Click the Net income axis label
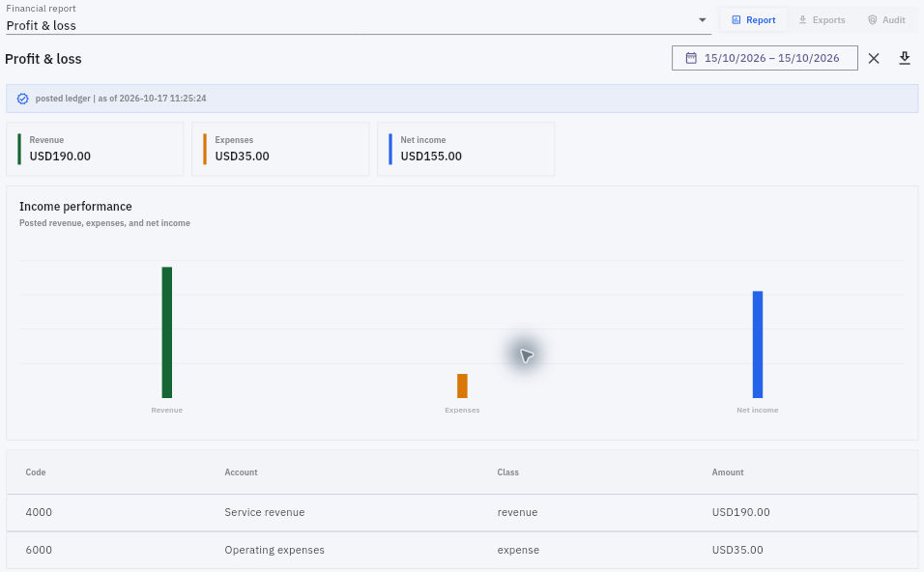 tap(757, 410)
